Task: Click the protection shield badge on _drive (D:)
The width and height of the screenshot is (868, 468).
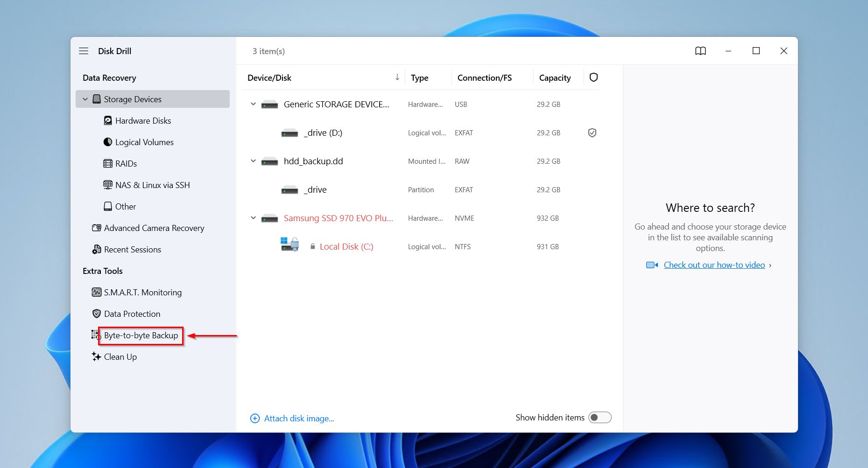Action: [x=592, y=133]
